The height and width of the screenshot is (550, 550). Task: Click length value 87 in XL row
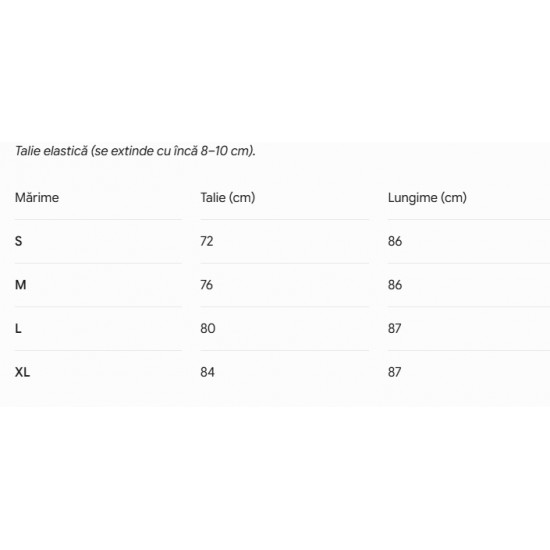click(394, 372)
